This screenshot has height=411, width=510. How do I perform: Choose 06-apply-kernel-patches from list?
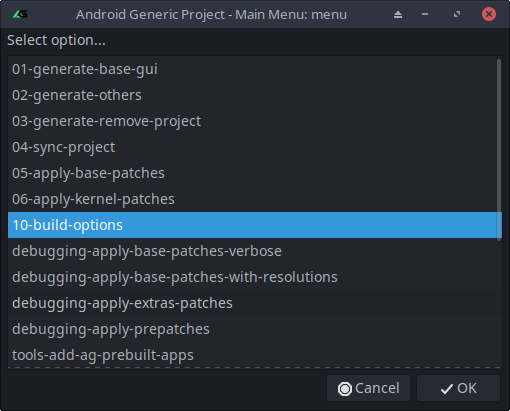255,199
